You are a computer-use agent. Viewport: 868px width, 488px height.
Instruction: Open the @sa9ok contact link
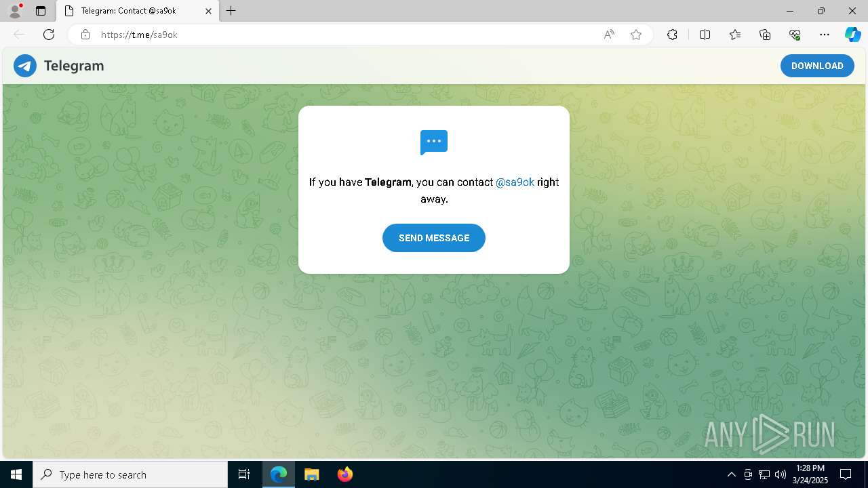coord(515,182)
